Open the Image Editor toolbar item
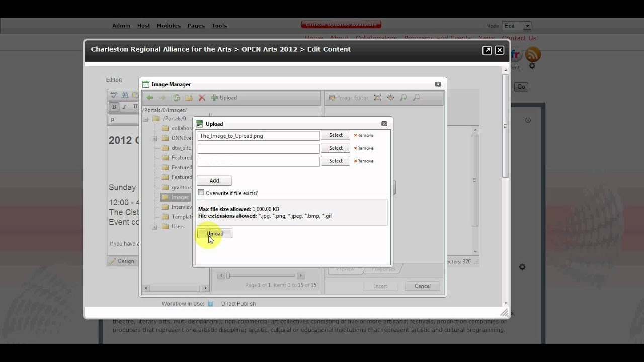Viewport: 644px width, 362px height. pos(349,98)
